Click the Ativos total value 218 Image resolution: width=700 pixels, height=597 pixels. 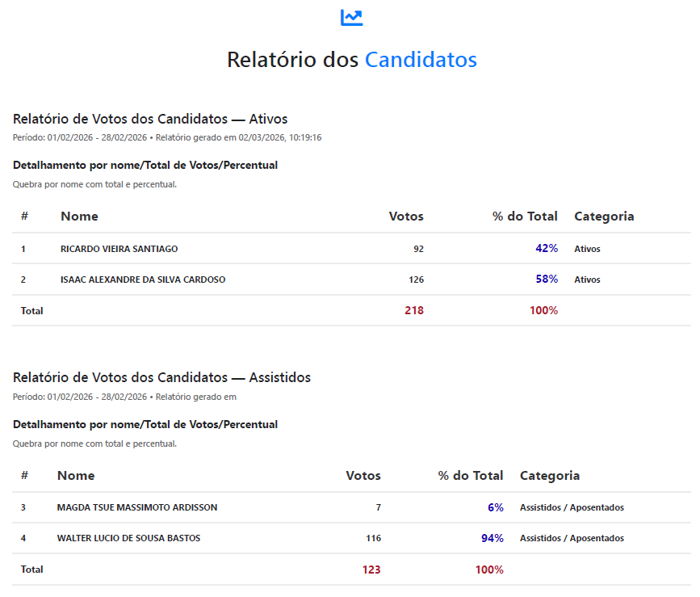[x=414, y=310]
